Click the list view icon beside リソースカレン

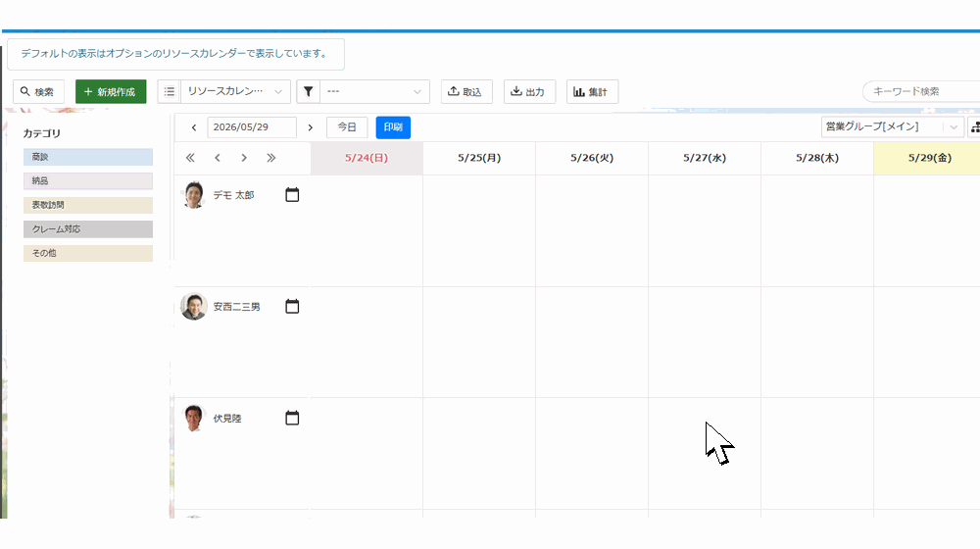170,92
